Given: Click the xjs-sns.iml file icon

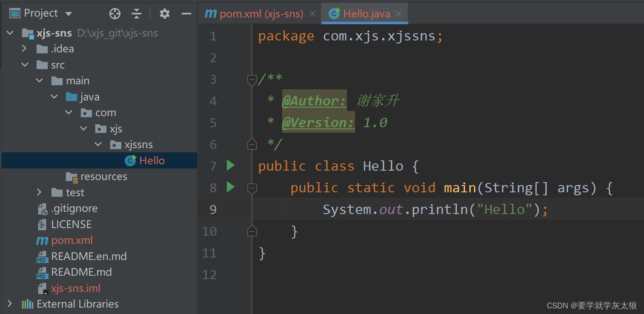Looking at the screenshot, I should point(42,288).
